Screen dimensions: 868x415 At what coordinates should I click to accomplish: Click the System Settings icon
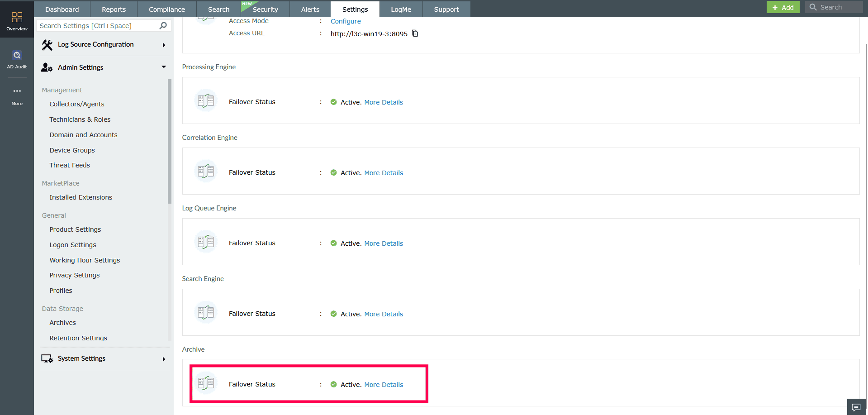point(47,358)
